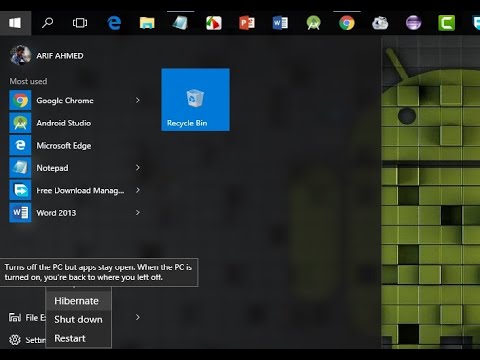Click the Search magnifier icon on taskbar
Viewport: 480px width, 360px height.
coord(47,23)
